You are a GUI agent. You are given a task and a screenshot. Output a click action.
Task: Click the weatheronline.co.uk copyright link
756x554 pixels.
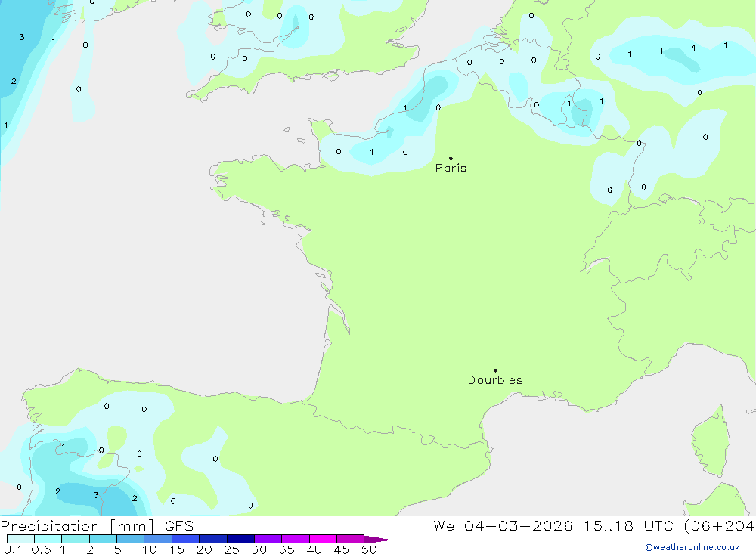tap(692, 547)
